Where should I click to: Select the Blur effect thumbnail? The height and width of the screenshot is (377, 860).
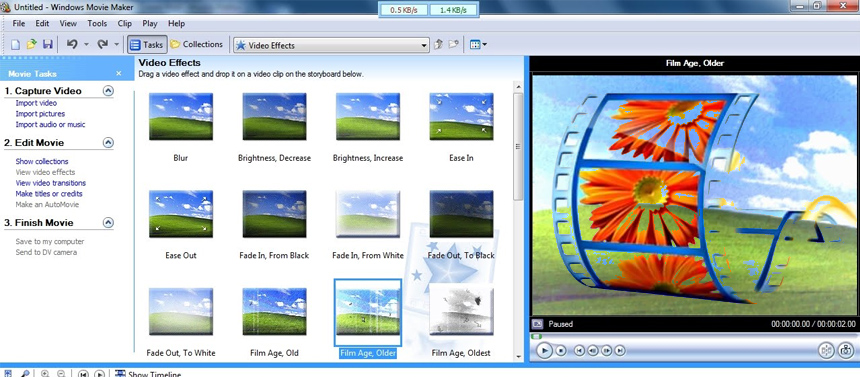click(x=180, y=116)
